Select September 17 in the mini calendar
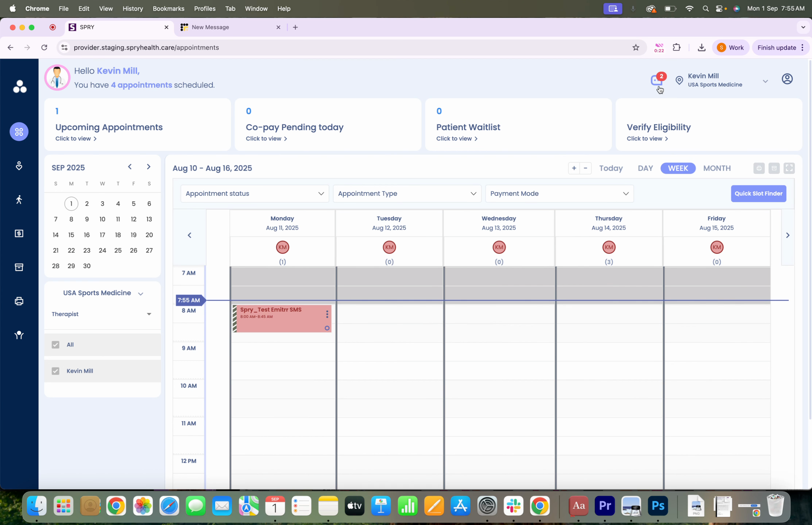The image size is (812, 525). coord(102,235)
